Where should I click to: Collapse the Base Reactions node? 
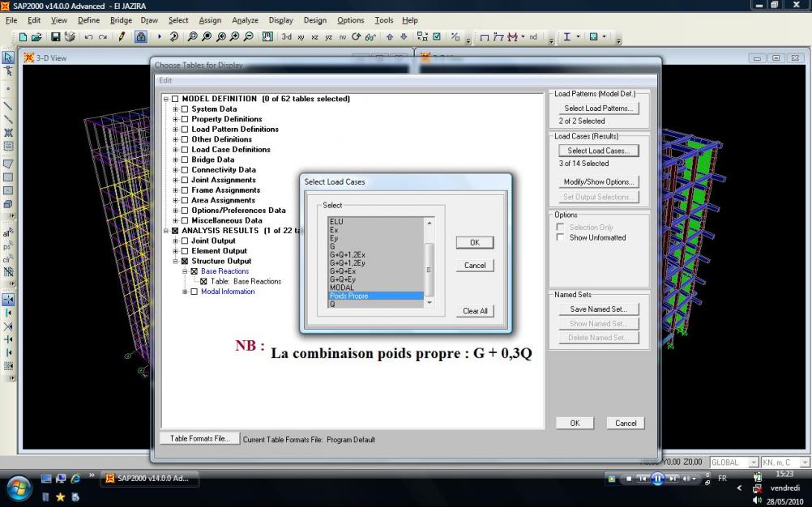click(185, 271)
